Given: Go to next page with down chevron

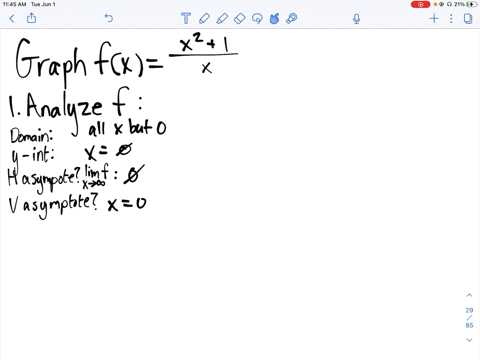Looking at the screenshot, I should tap(469, 340).
